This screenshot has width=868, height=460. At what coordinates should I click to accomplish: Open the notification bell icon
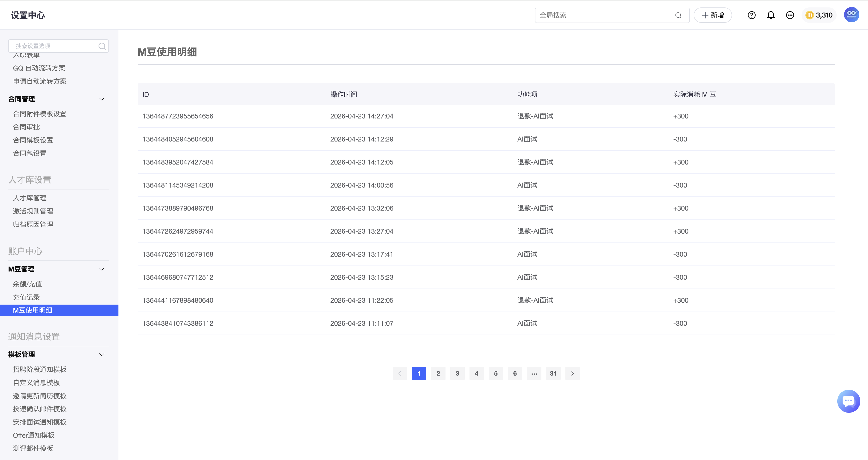click(x=771, y=15)
